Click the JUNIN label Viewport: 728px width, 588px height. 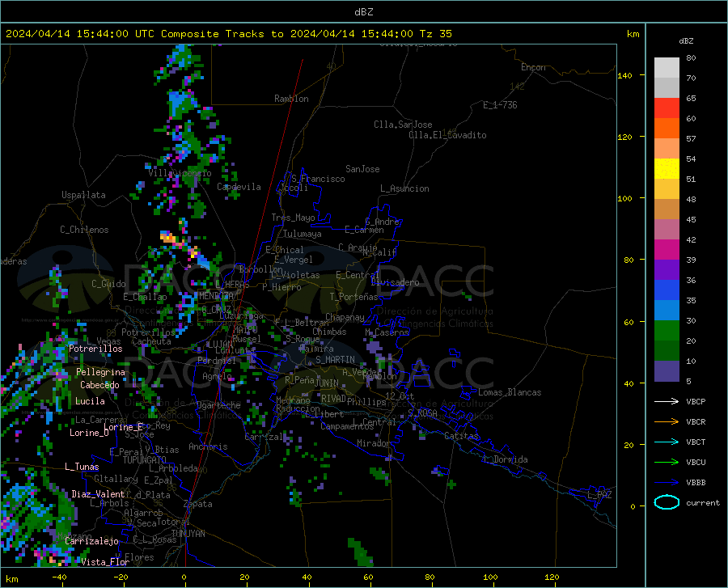coord(327,383)
